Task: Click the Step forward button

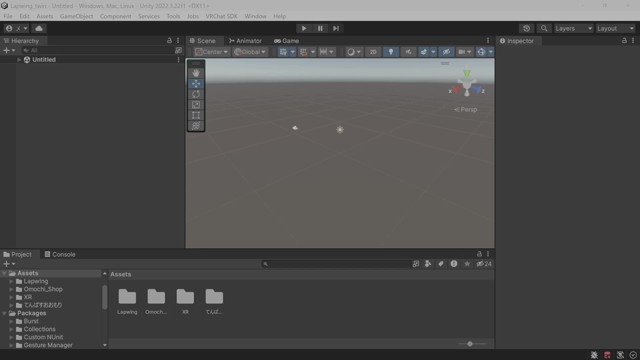Action: click(336, 29)
